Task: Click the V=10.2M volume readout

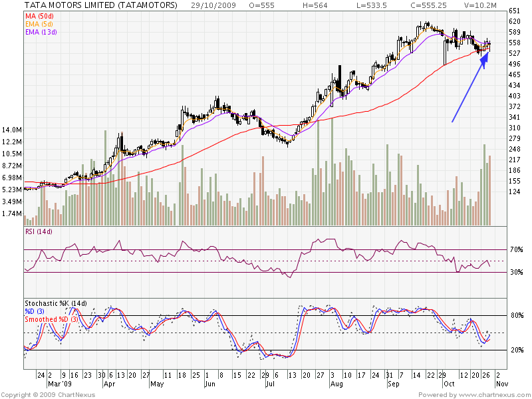Action: pos(465,5)
